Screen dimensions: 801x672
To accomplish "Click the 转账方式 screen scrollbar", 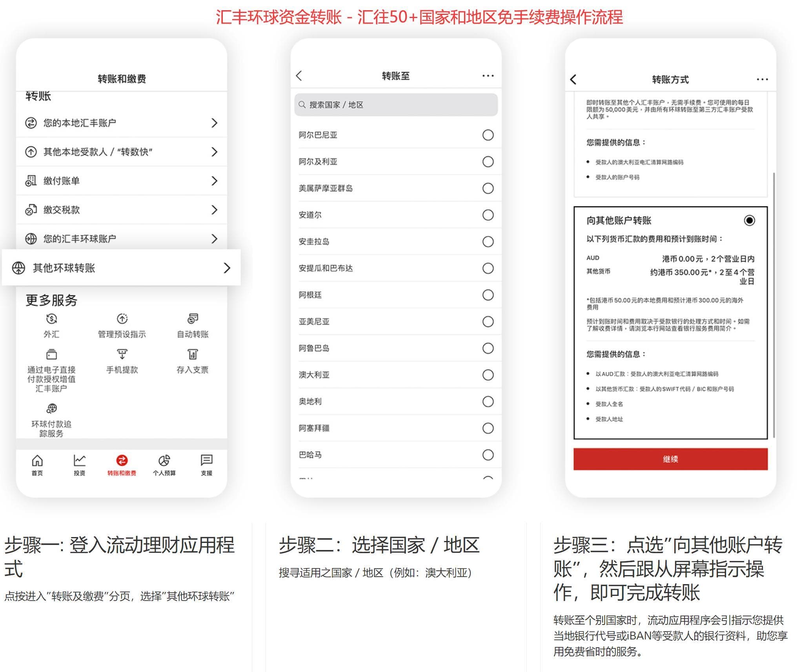I will [774, 305].
